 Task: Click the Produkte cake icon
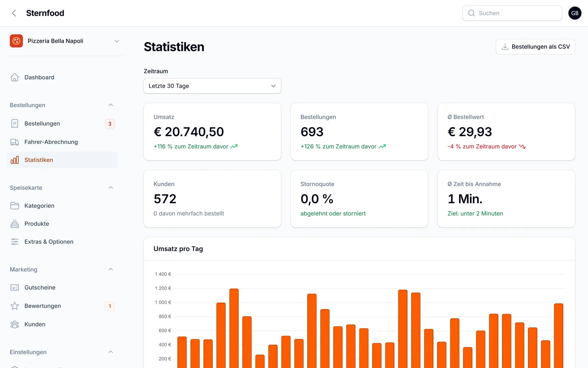tap(15, 224)
